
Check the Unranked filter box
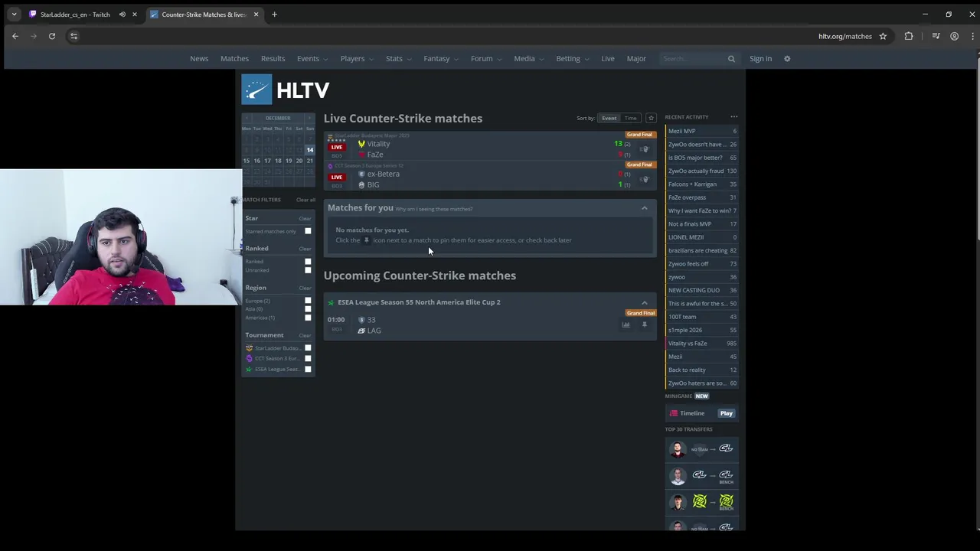pyautogui.click(x=308, y=270)
